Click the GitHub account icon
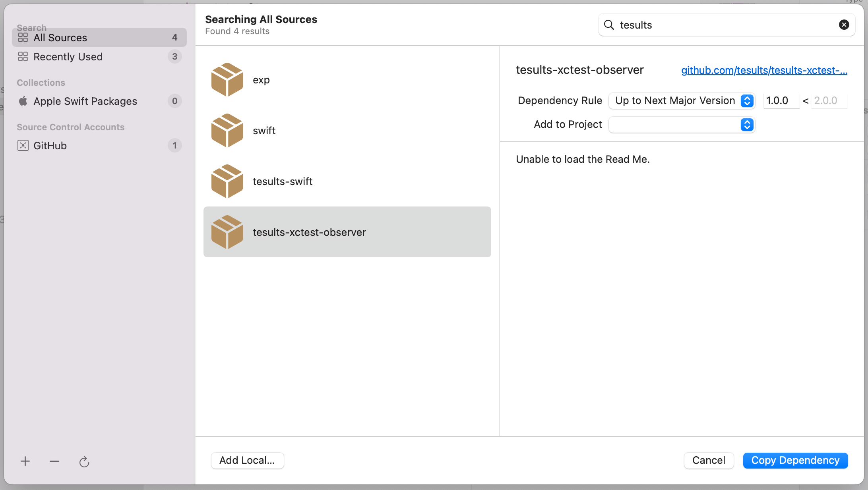868x490 pixels. 23,145
